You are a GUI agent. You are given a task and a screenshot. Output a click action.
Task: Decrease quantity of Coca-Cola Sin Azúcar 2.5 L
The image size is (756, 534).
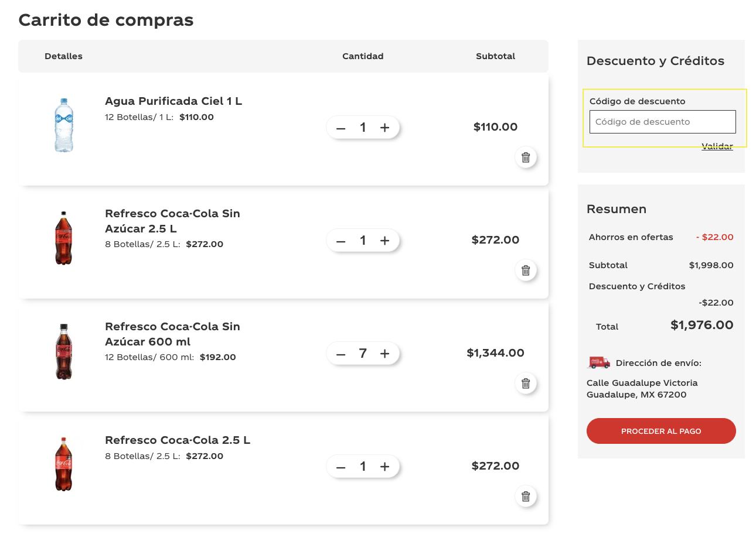[341, 240]
